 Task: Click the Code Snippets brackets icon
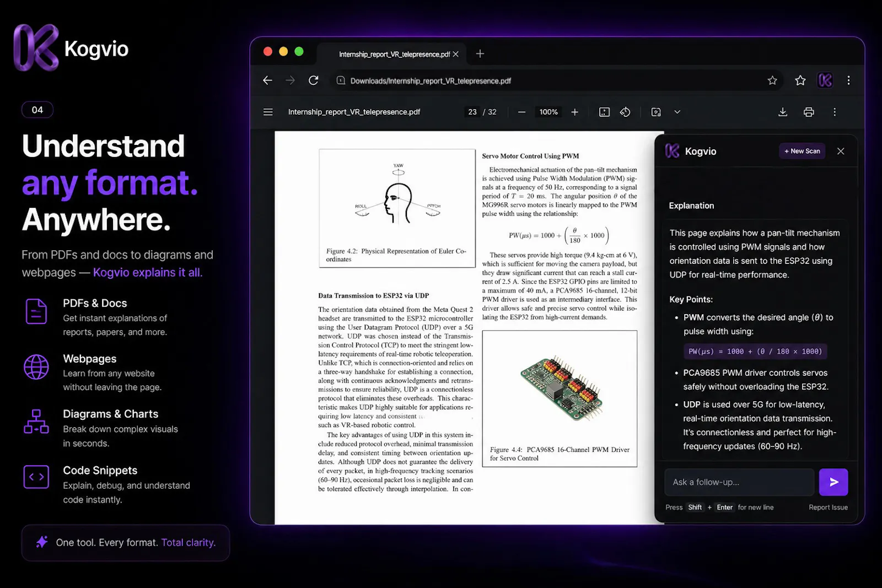(36, 477)
